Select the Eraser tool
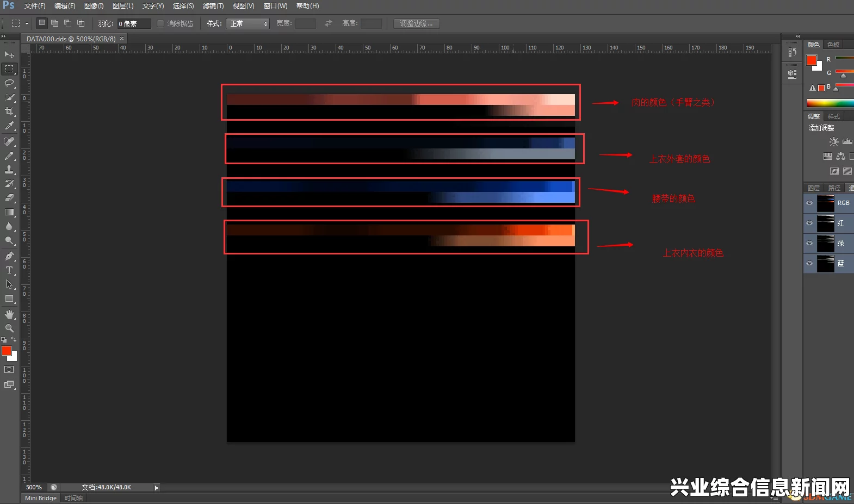854x504 pixels. tap(9, 198)
